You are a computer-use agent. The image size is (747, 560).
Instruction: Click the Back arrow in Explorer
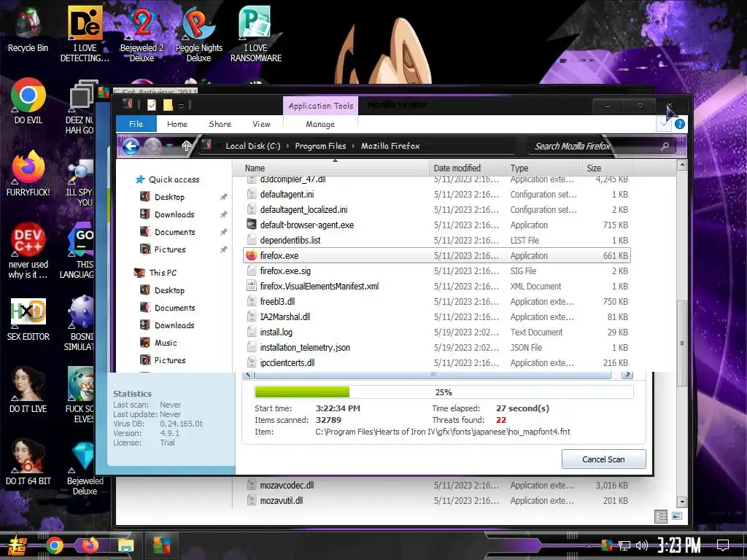[131, 146]
